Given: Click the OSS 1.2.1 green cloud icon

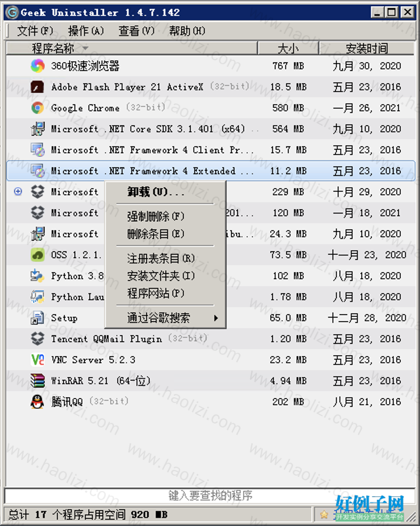Looking at the screenshot, I should [x=38, y=255].
